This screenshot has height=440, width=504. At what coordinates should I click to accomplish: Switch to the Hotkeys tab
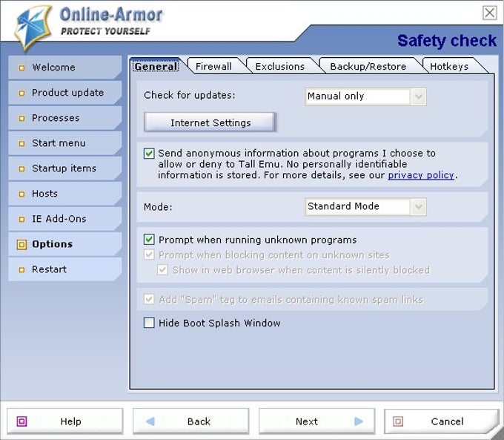[449, 66]
